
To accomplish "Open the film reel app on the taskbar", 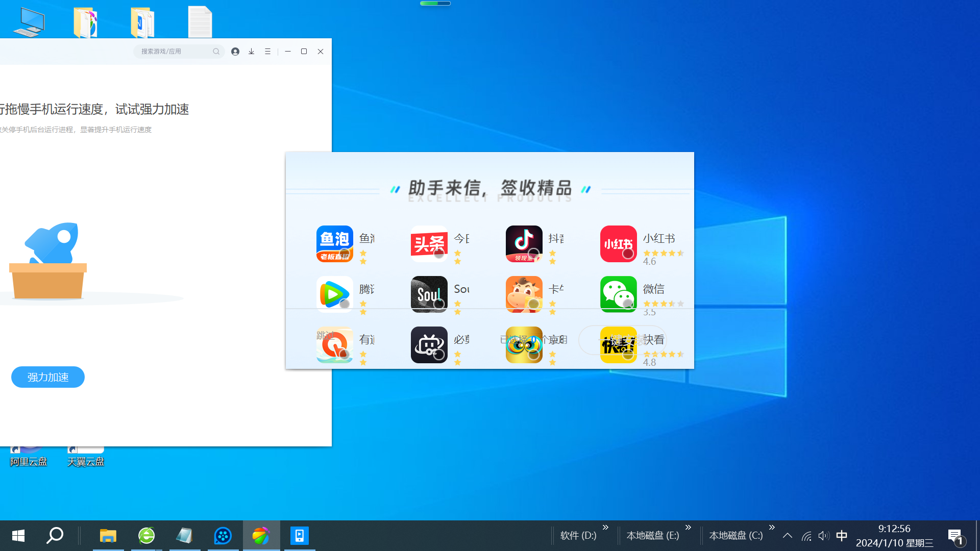I will pos(223,536).
